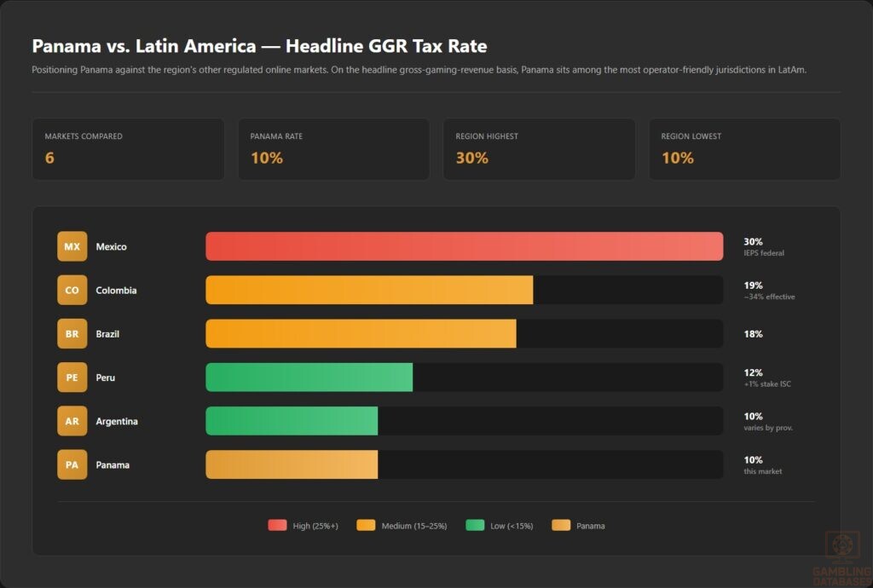The image size is (873, 588).
Task: Click the 12% value beside Peru
Action: [x=754, y=372]
